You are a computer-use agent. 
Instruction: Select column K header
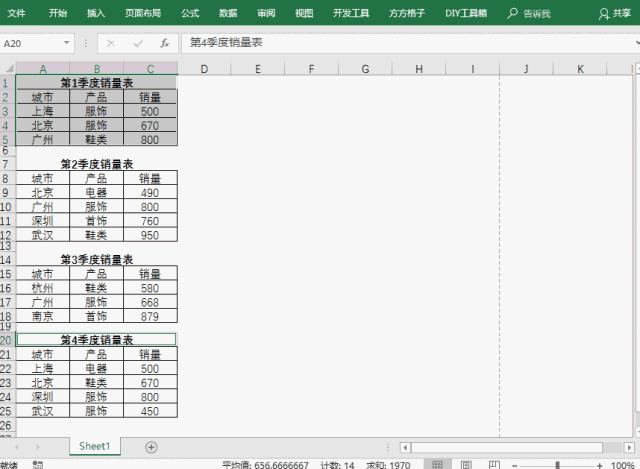[x=580, y=69]
